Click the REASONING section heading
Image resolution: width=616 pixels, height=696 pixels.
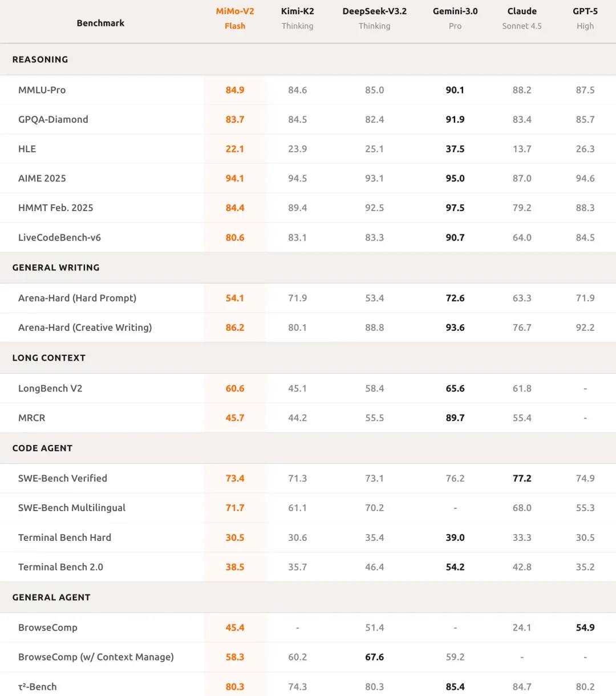[40, 59]
